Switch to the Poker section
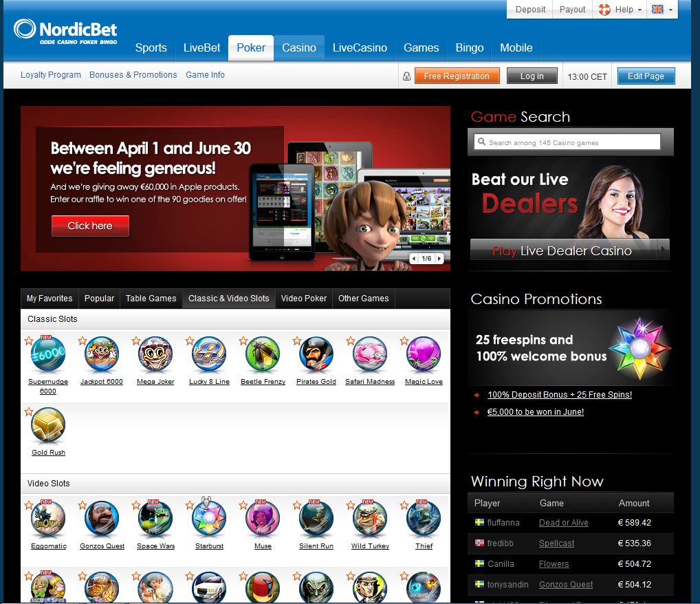The image size is (700, 604). point(251,47)
